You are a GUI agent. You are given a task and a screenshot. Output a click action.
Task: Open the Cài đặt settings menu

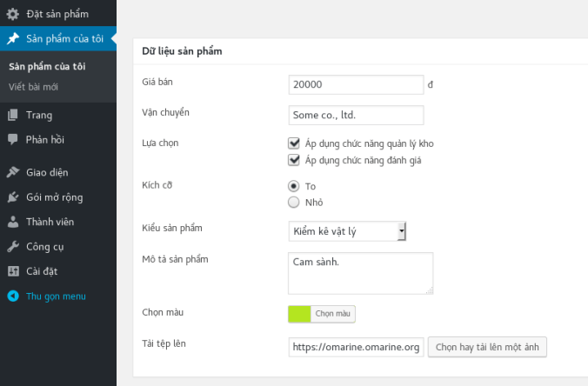[43, 271]
